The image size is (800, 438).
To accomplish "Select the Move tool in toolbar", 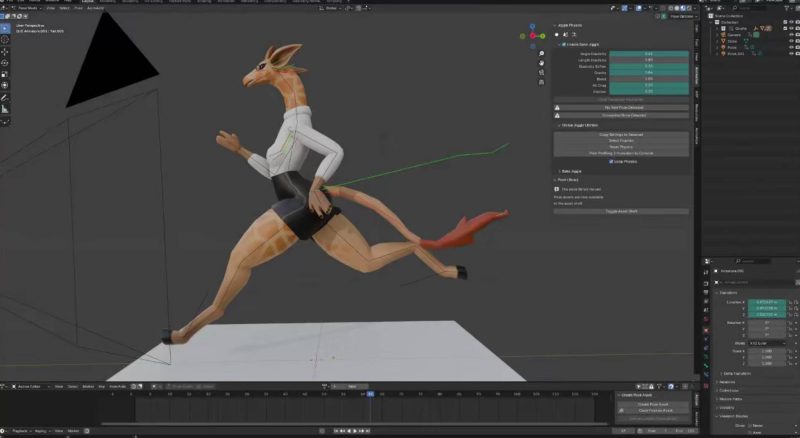I will [5, 52].
